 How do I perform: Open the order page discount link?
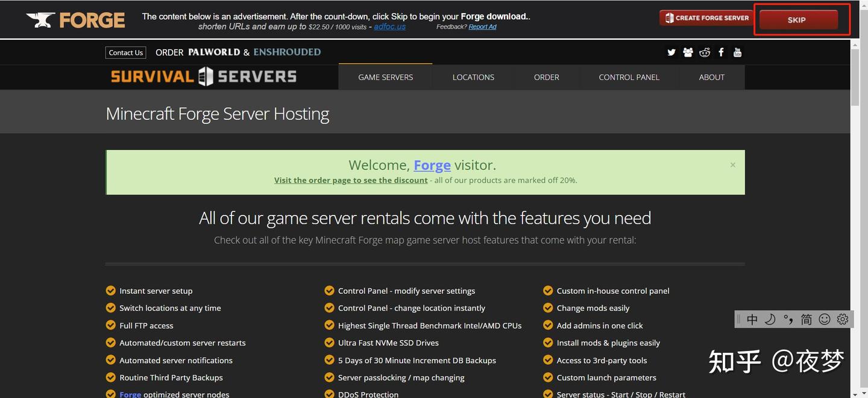tap(350, 179)
